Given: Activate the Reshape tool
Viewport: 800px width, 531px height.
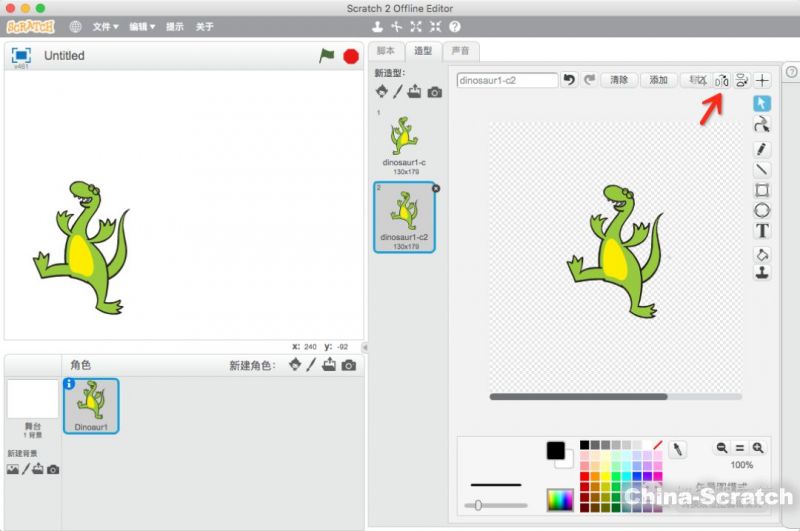Looking at the screenshot, I should pyautogui.click(x=762, y=125).
